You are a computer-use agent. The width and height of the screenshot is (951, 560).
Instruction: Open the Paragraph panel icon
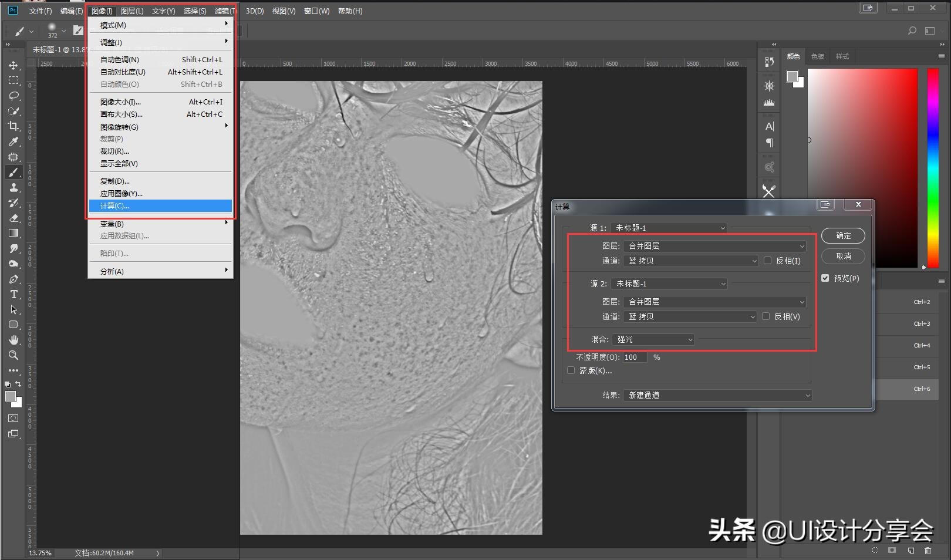coord(769,143)
